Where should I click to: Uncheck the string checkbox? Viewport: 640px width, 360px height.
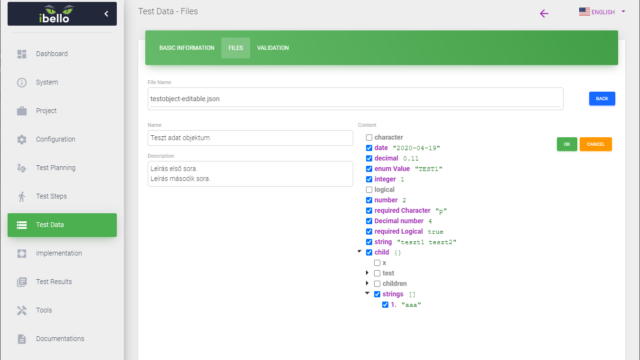(369, 242)
